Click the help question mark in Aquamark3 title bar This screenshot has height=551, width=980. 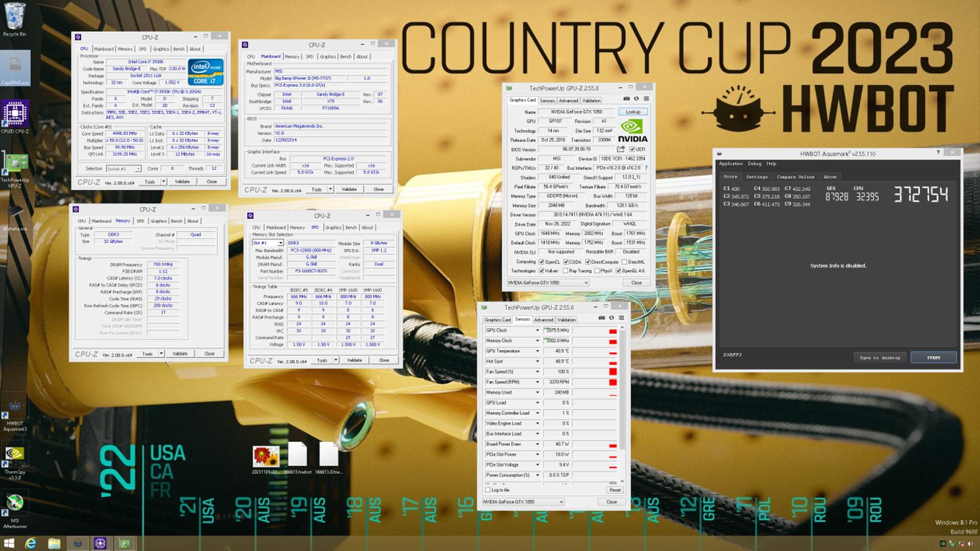938,153
